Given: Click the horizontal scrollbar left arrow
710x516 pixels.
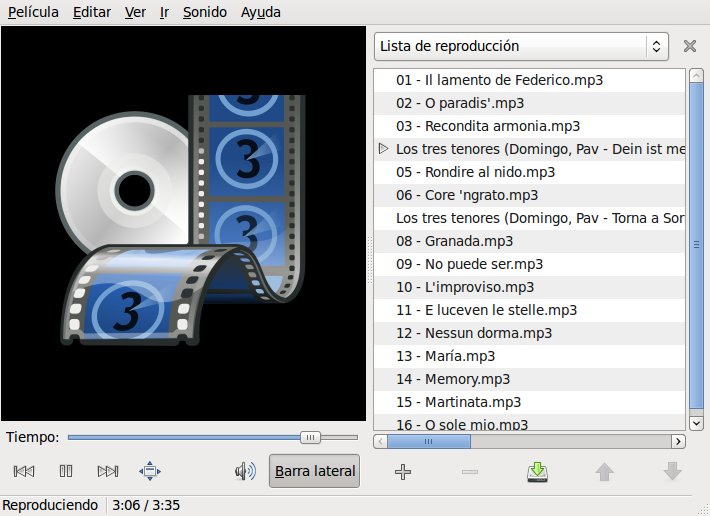Looking at the screenshot, I should pyautogui.click(x=380, y=441).
